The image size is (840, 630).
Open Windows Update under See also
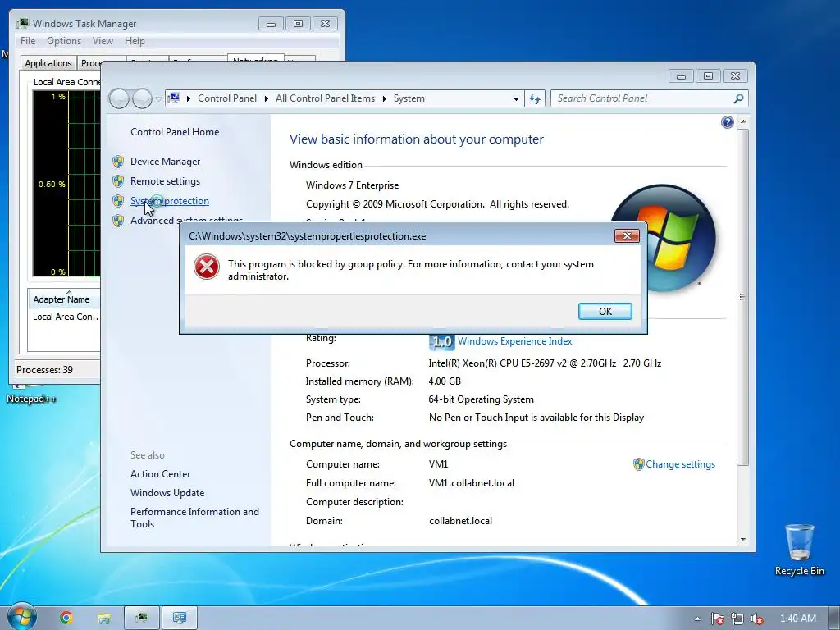point(167,493)
